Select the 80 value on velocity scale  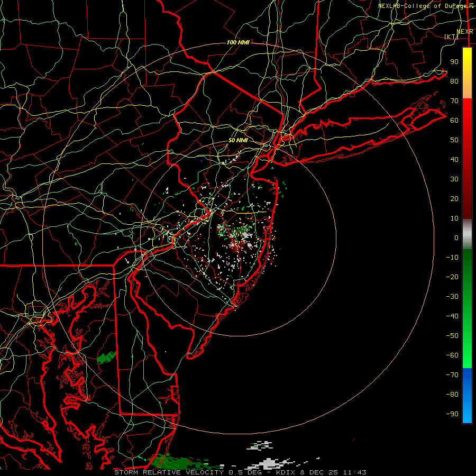[x=454, y=81]
